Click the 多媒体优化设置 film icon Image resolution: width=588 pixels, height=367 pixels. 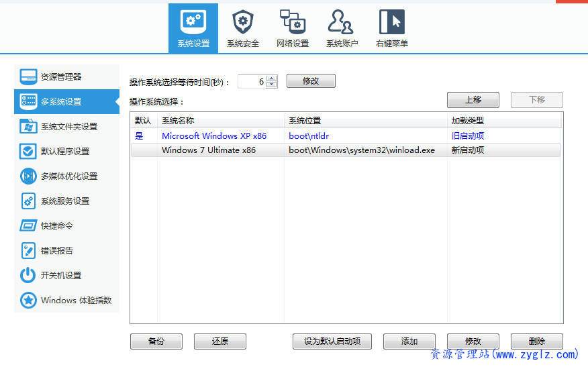click(28, 176)
